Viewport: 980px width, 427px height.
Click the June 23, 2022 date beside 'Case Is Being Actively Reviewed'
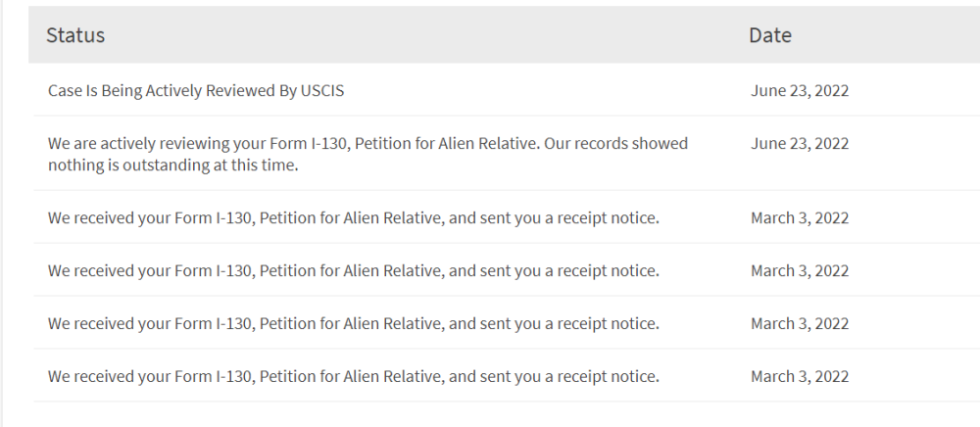click(800, 90)
